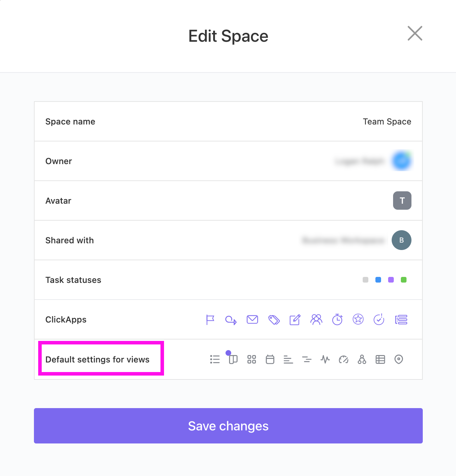Click the List view icon
Screen dimensions: 456x476
[x=215, y=360]
